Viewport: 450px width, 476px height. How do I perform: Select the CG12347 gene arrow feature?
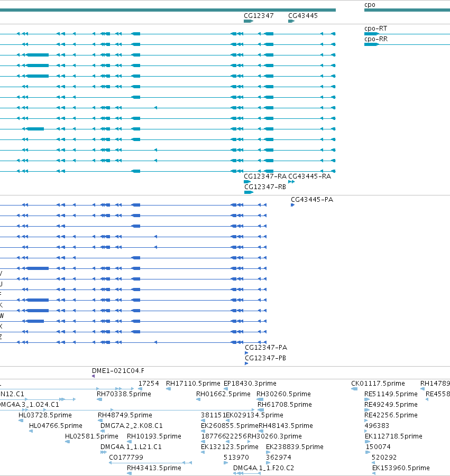[x=248, y=21]
